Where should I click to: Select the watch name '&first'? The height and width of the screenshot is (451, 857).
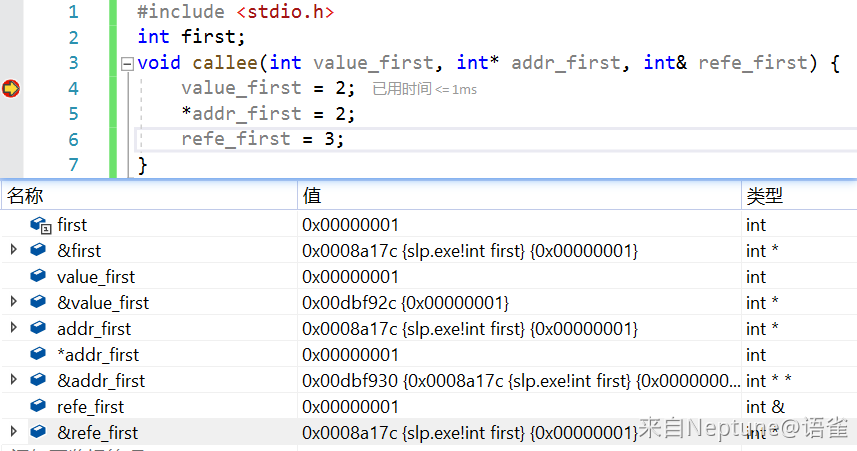[x=79, y=251]
